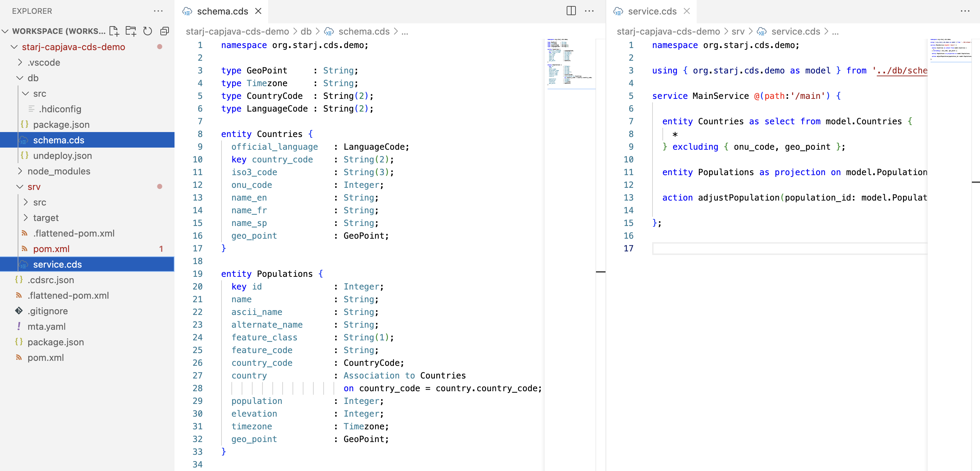Image resolution: width=980 pixels, height=471 pixels.
Task: Close the service.cds tab
Action: tap(687, 11)
